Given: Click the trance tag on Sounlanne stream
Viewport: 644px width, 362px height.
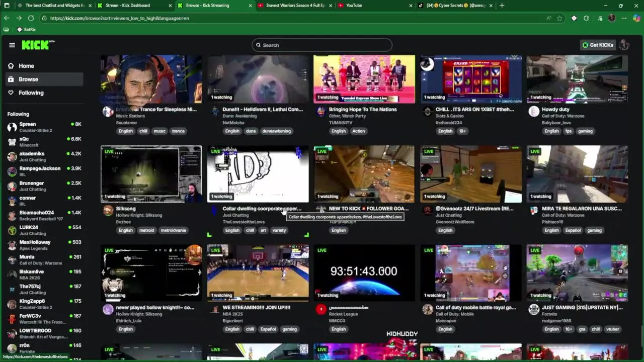Looking at the screenshot, I should 178,131.
